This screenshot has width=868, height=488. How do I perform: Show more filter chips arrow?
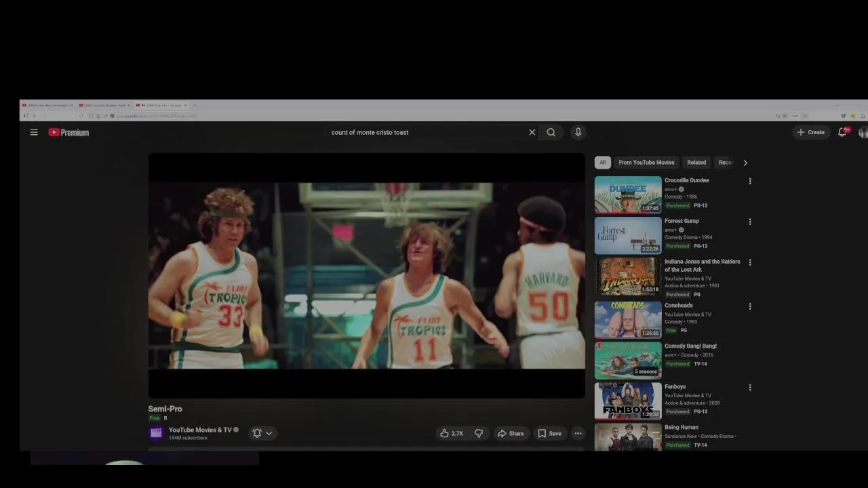point(745,163)
